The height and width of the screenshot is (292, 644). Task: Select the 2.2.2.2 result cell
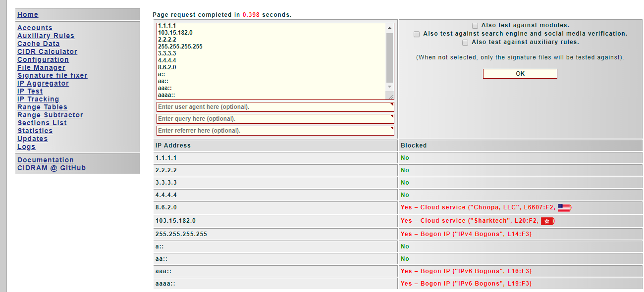[x=275, y=171]
